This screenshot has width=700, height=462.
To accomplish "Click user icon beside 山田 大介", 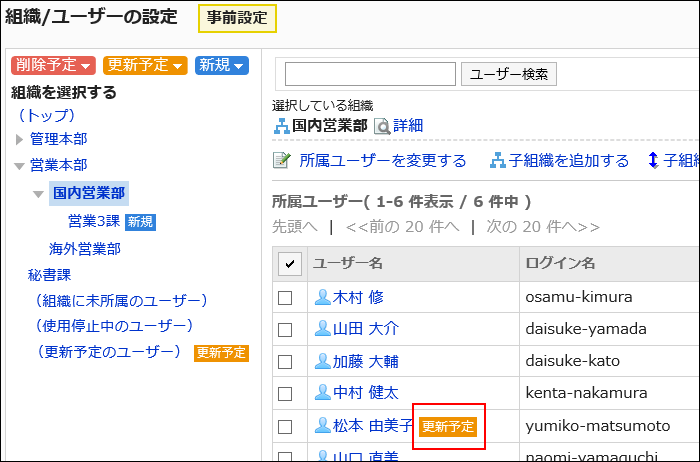I will click(x=323, y=329).
